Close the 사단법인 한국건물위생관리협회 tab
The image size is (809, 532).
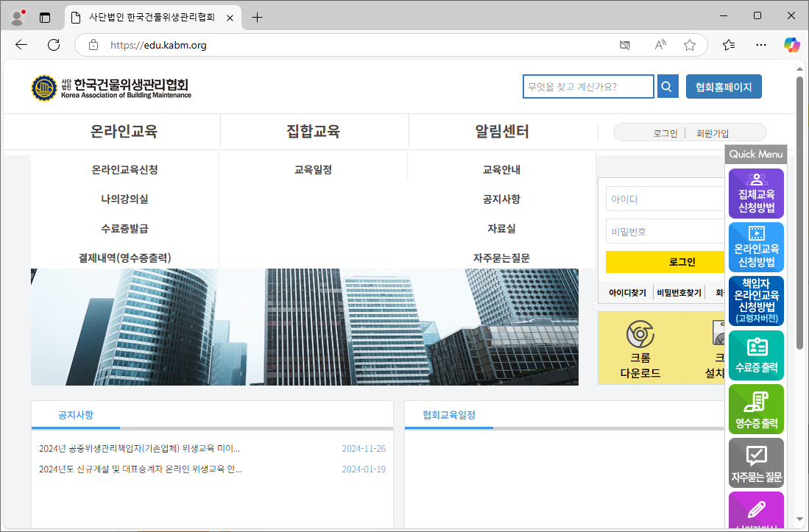tap(230, 18)
